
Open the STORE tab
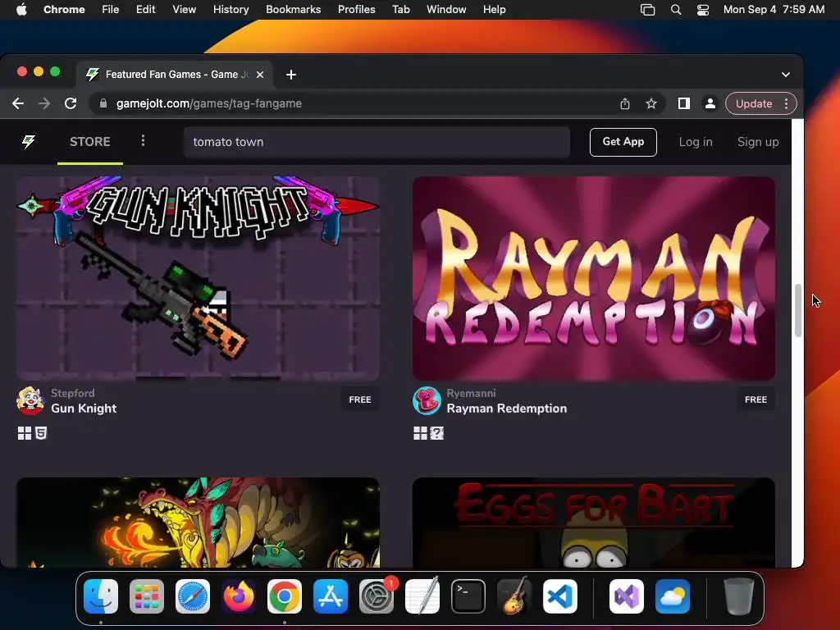(x=90, y=142)
